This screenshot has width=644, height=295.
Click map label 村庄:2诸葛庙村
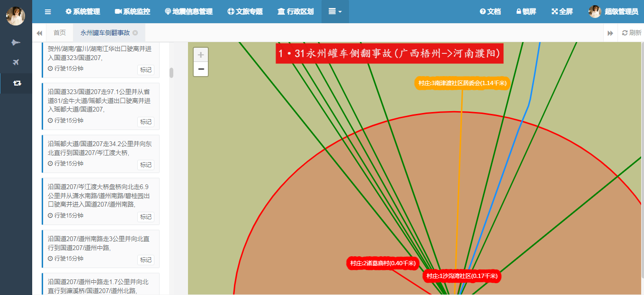[x=383, y=263]
